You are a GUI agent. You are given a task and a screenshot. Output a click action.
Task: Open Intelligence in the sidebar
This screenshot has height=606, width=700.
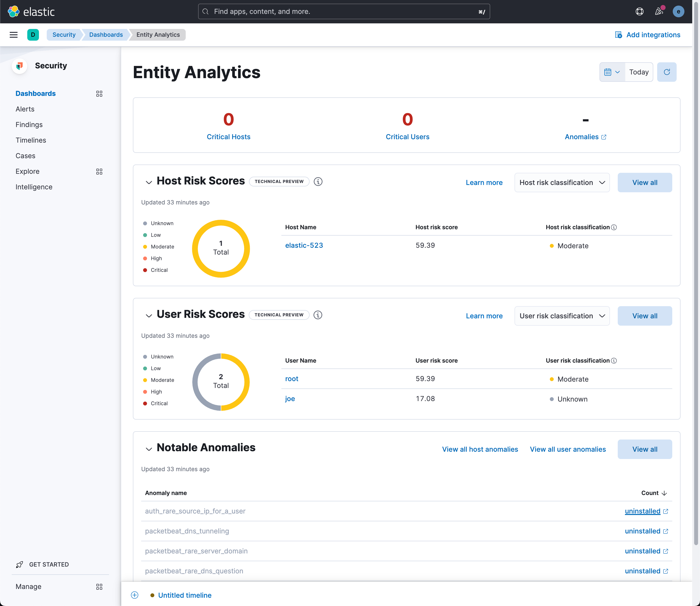(34, 187)
